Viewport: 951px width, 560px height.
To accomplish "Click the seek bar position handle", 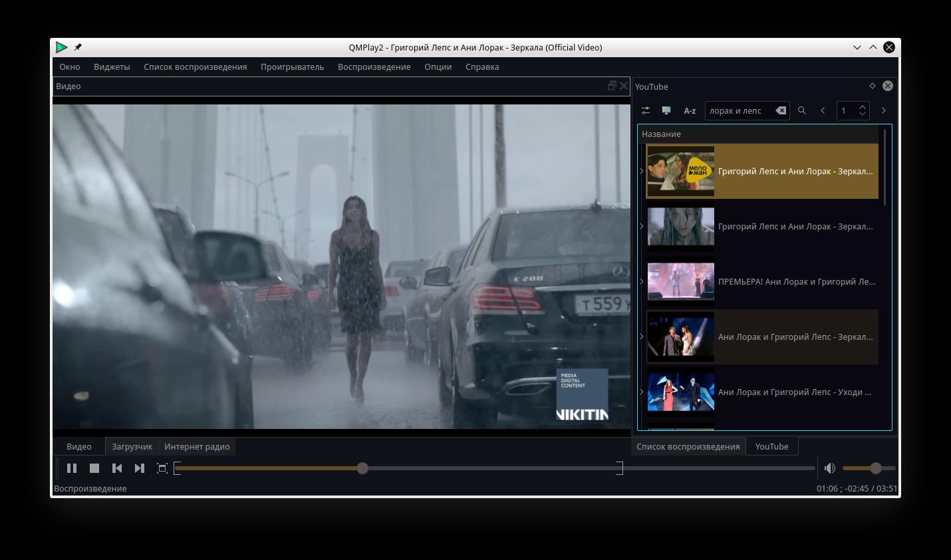I will pos(362,468).
